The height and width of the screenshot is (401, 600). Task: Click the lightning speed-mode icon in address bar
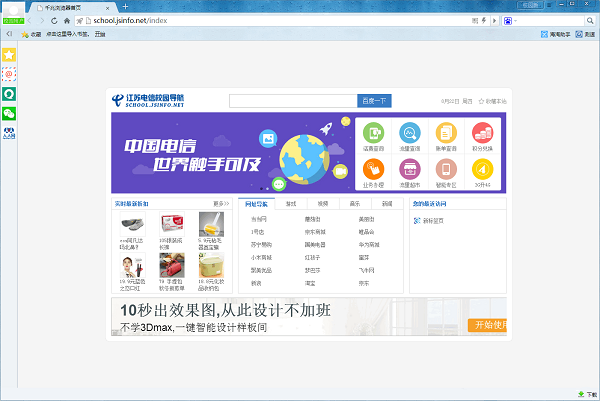click(484, 20)
